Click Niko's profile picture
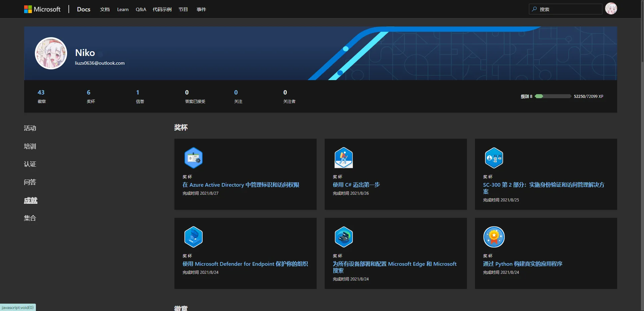 pos(51,53)
